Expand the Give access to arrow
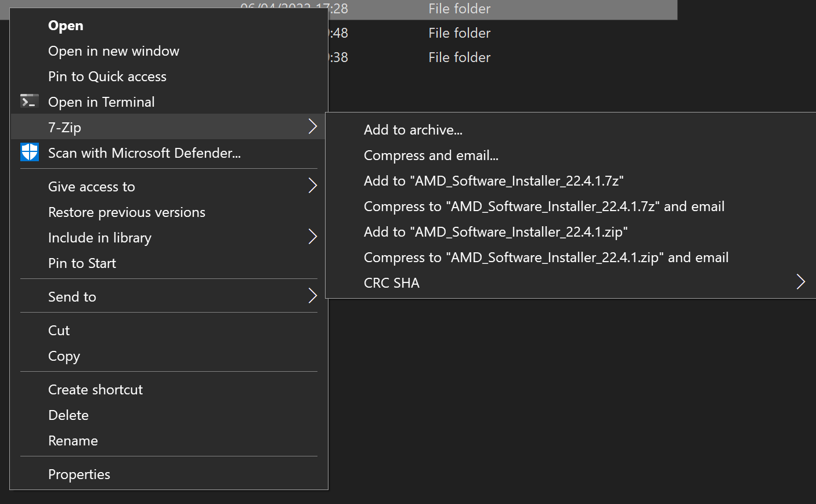 312,186
